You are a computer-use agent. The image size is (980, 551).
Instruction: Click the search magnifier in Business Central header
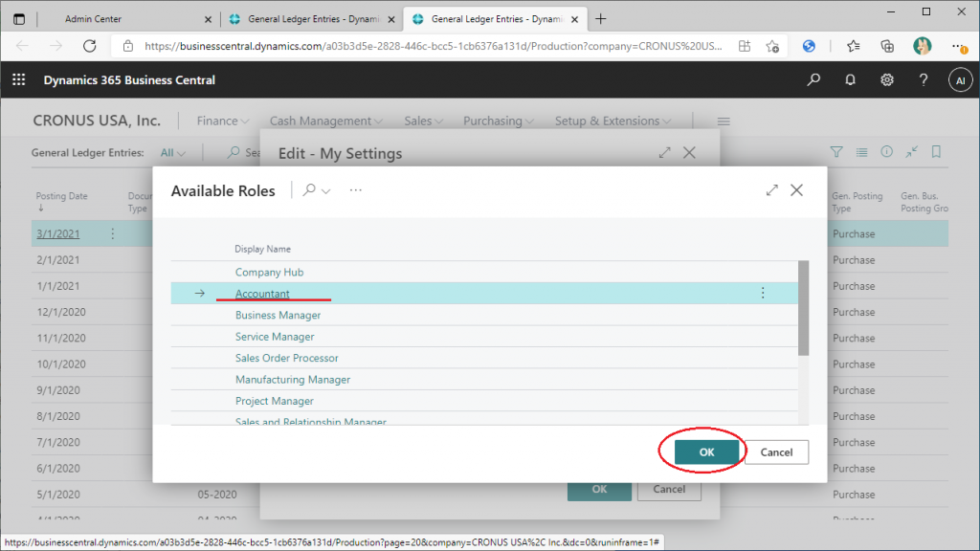[813, 80]
